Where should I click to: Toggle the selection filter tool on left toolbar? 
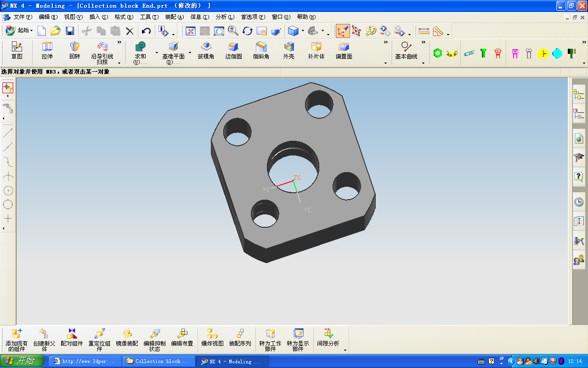(8, 87)
